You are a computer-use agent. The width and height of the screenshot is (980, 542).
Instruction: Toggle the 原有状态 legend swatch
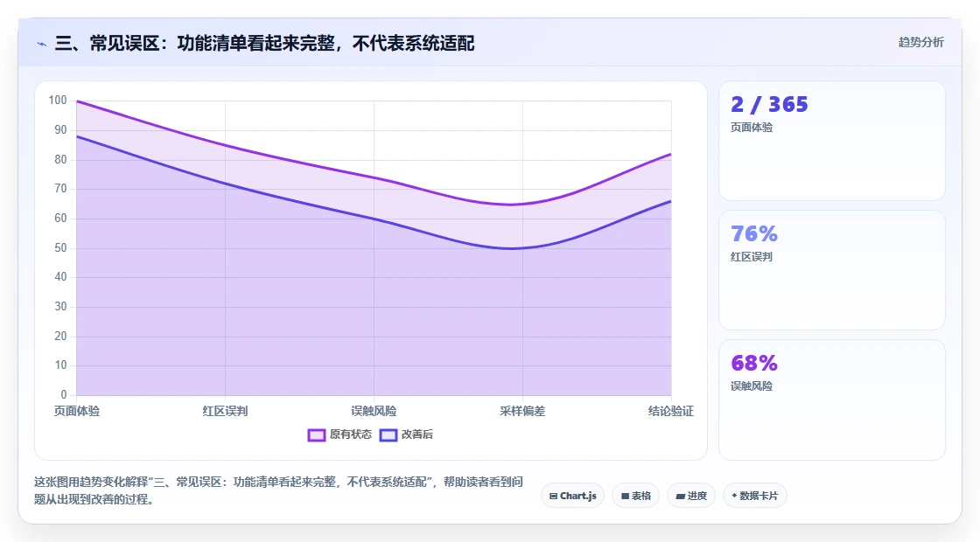(316, 434)
